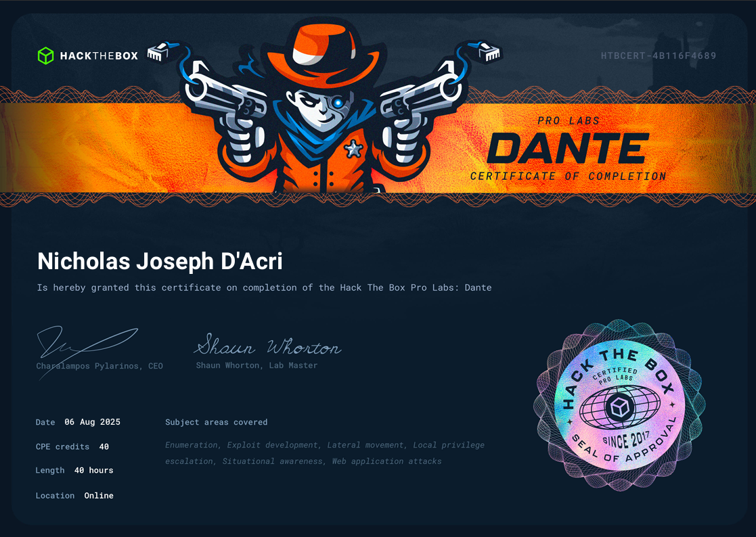Click the CPE credits value 40
The width and height of the screenshot is (756, 537).
coord(104,447)
